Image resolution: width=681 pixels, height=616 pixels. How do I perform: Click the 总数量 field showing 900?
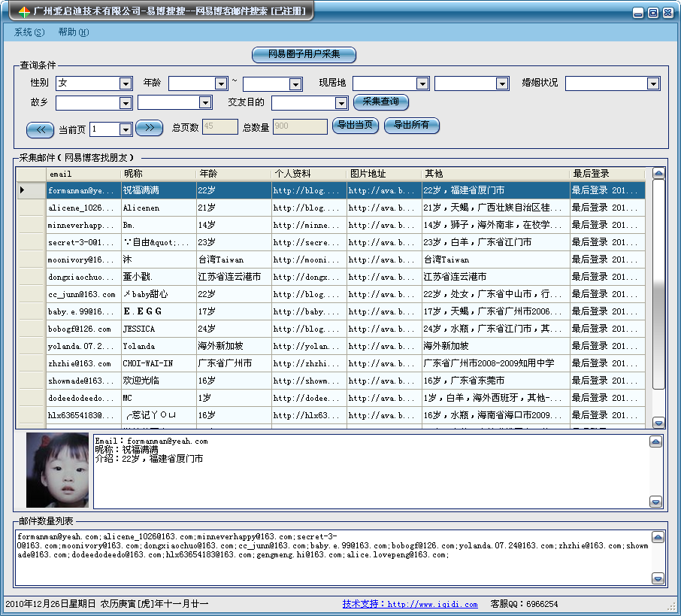tap(300, 126)
